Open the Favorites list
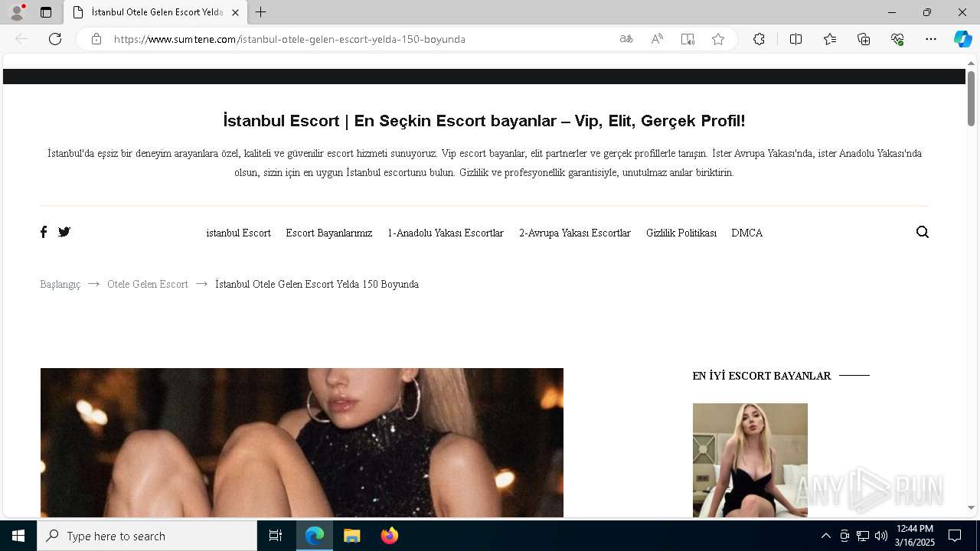Image resolution: width=980 pixels, height=551 pixels. (x=830, y=39)
